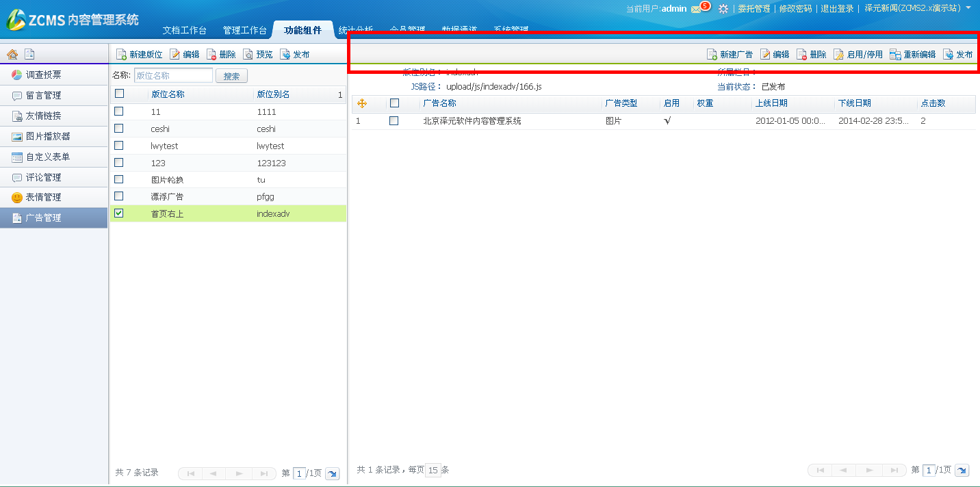Click the 退出登录 logout link
Image resolution: width=980 pixels, height=487 pixels.
click(837, 9)
